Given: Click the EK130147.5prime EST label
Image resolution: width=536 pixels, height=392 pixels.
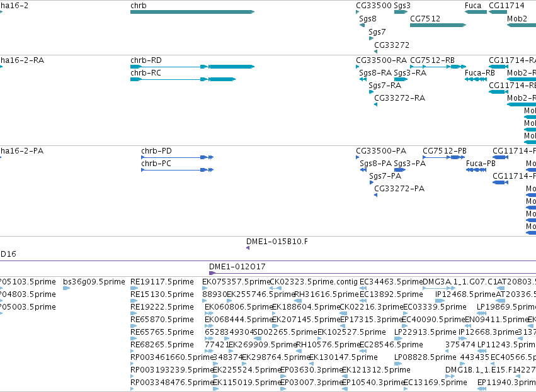Looking at the screenshot, I should point(343,357).
